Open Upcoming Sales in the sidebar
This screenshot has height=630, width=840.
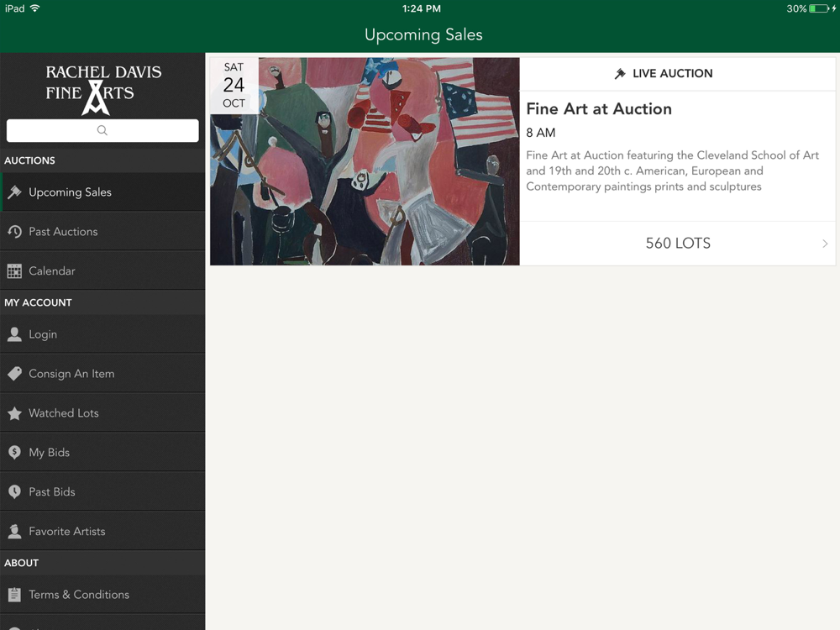point(102,192)
